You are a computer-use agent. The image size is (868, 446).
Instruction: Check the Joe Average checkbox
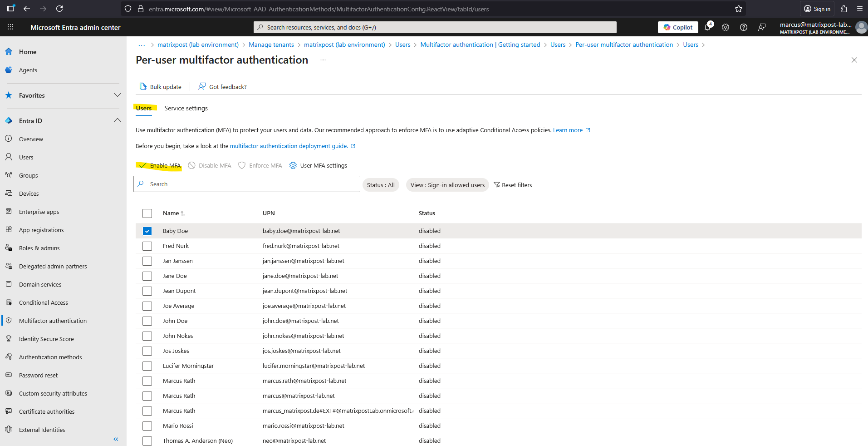click(147, 306)
